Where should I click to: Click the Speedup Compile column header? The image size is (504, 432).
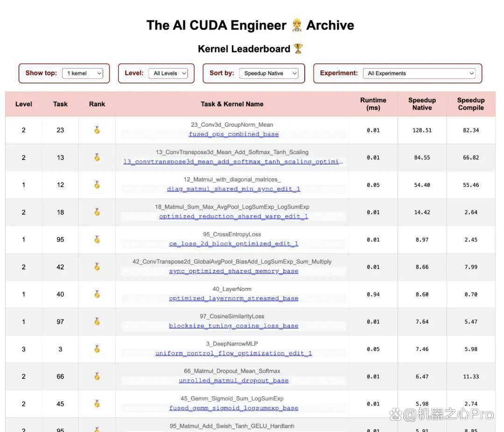point(471,104)
